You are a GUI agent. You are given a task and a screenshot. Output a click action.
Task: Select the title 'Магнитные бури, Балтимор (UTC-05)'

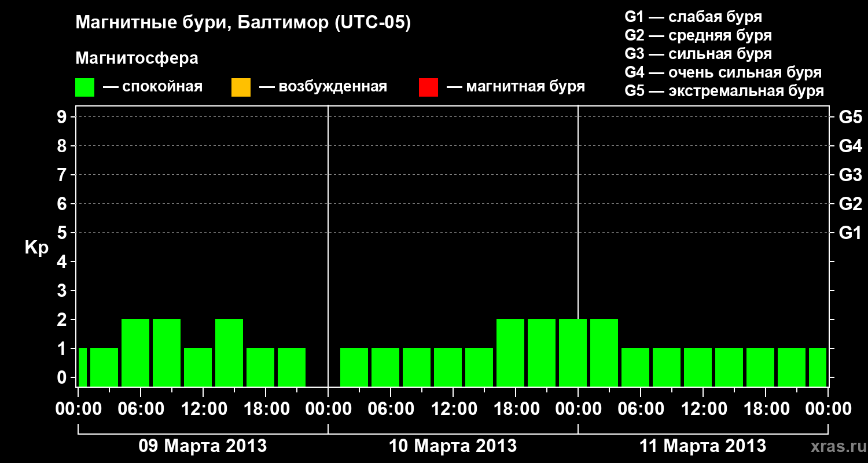(243, 23)
